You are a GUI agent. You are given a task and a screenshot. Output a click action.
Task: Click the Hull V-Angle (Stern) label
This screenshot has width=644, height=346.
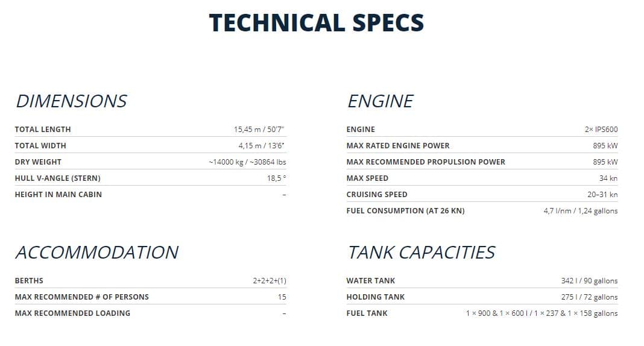pyautogui.click(x=58, y=178)
